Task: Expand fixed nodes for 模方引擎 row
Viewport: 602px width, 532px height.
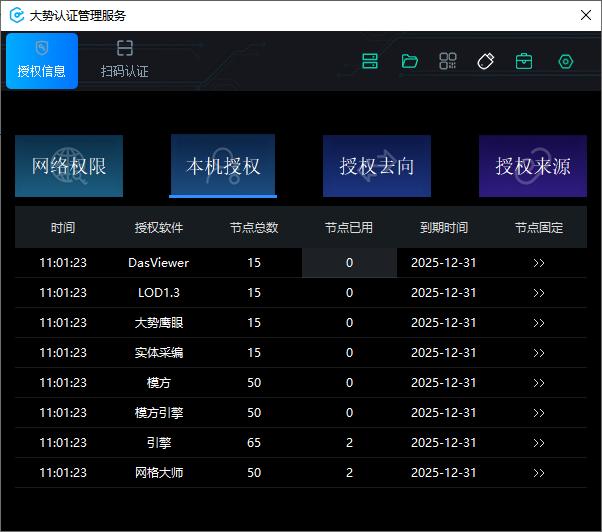Action: [x=539, y=413]
